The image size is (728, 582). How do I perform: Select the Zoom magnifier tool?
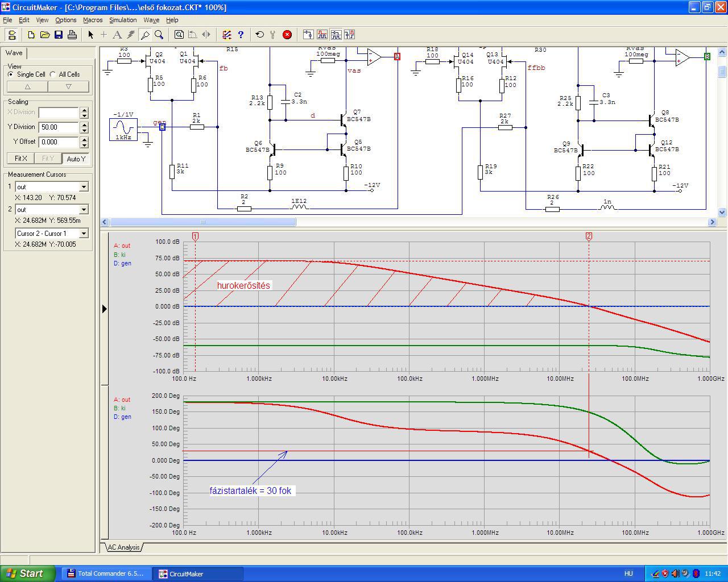tap(159, 35)
